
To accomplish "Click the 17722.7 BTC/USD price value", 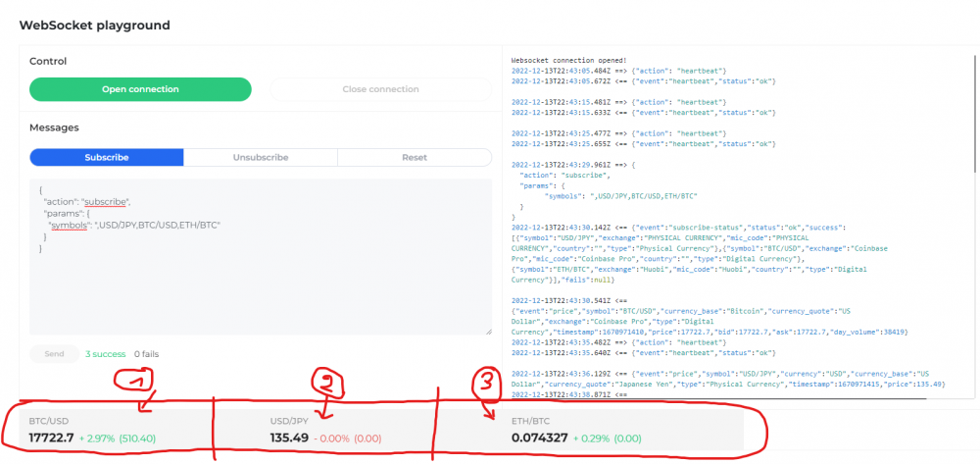I will point(51,438).
